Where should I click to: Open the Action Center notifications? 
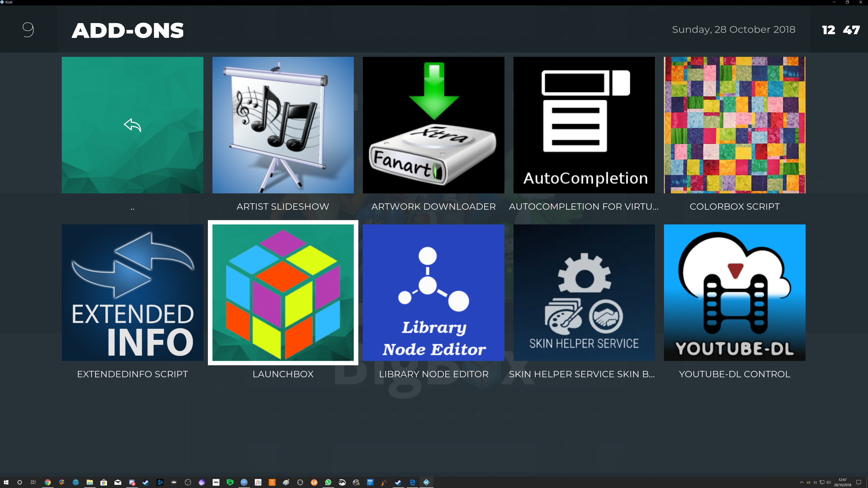[858, 482]
